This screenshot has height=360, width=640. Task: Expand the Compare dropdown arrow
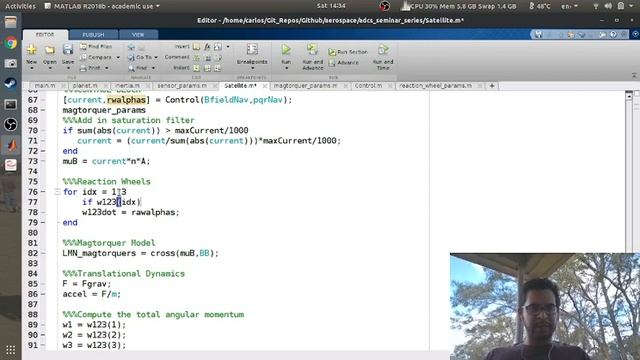coord(118,58)
